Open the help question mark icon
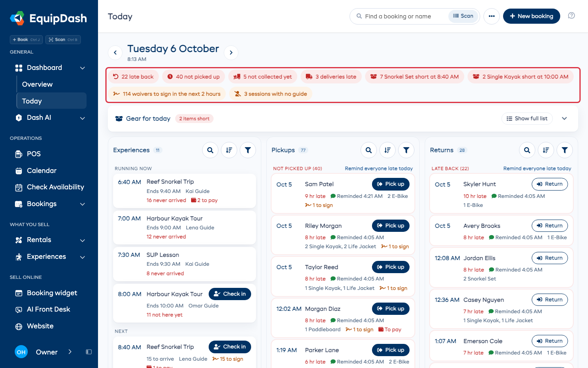Viewport: 588px width, 368px height. (572, 16)
